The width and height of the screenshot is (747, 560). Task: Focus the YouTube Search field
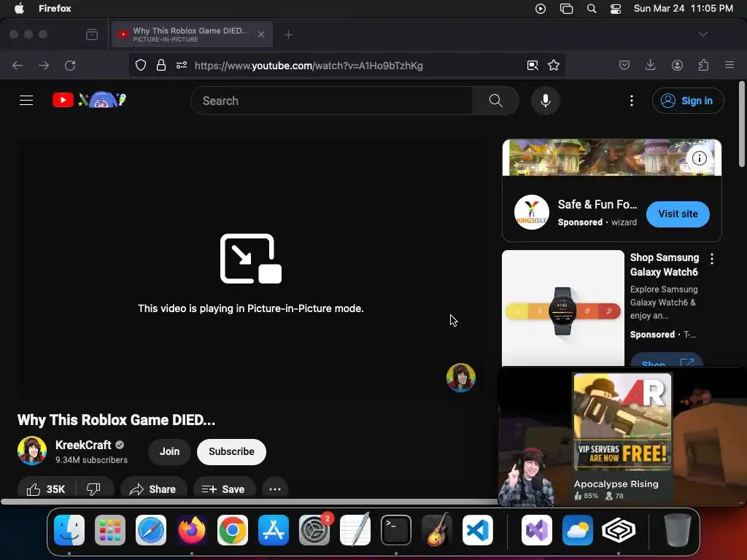332,101
